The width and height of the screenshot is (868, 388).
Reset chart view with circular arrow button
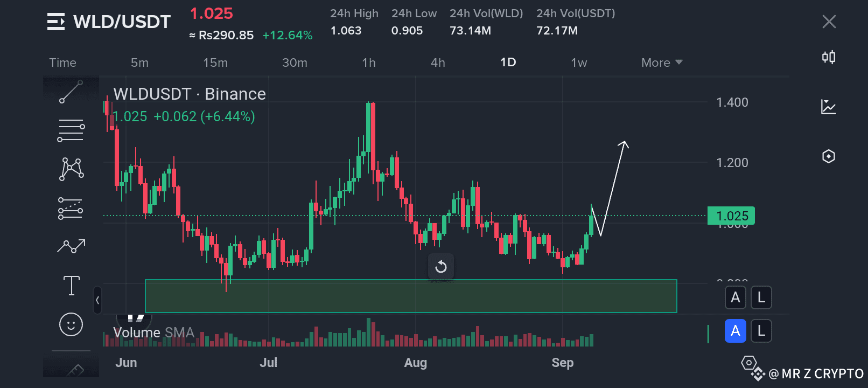441,267
